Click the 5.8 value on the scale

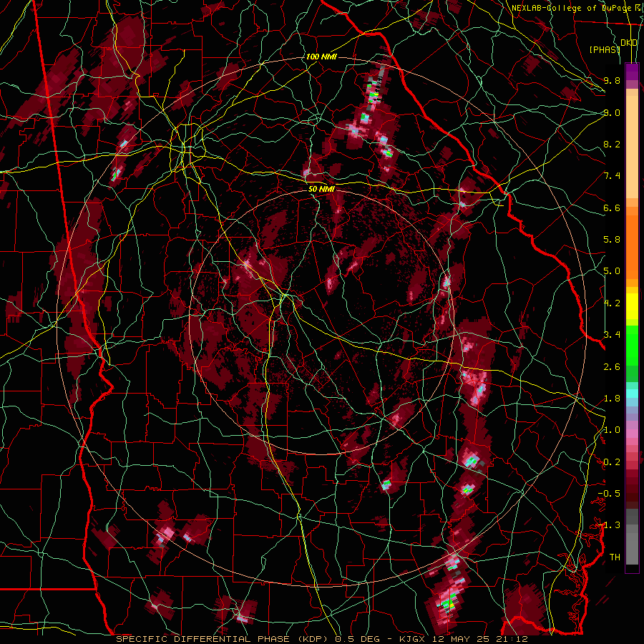click(x=612, y=240)
